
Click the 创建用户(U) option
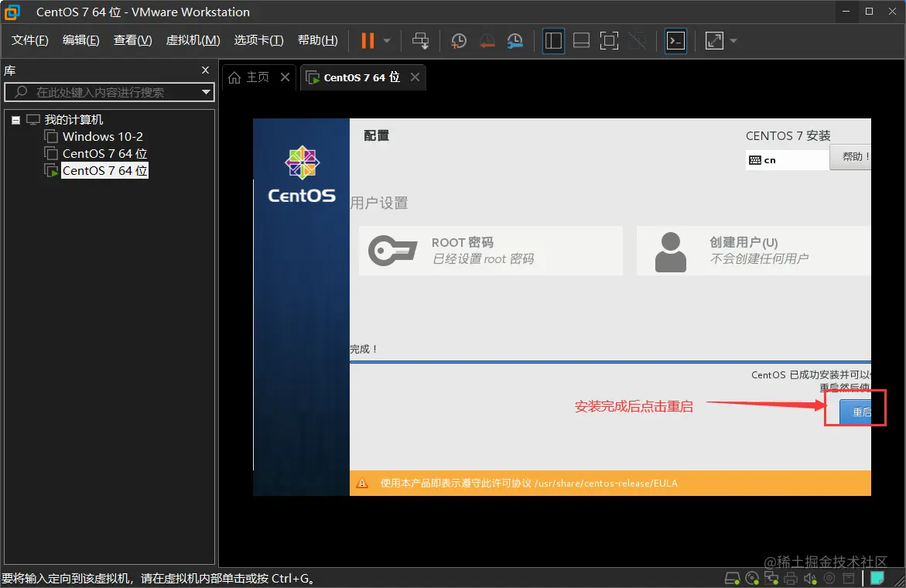point(754,250)
